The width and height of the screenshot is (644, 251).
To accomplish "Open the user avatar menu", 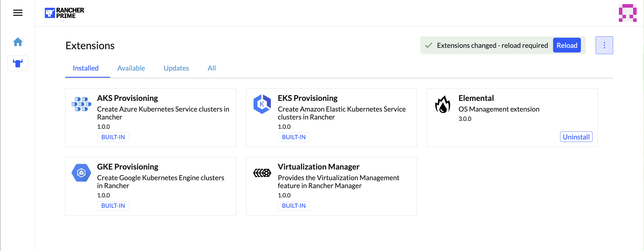I will 627,13.
